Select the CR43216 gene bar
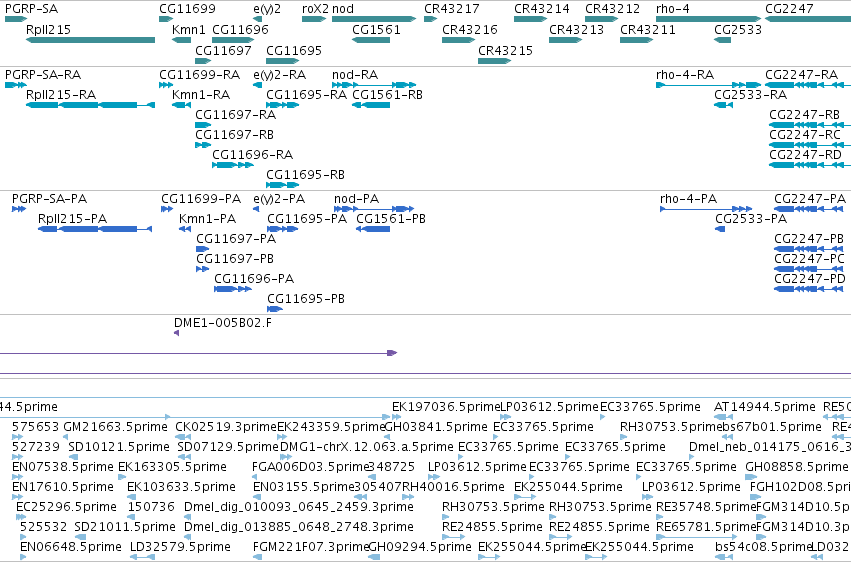The height and width of the screenshot is (562, 851). 459,40
